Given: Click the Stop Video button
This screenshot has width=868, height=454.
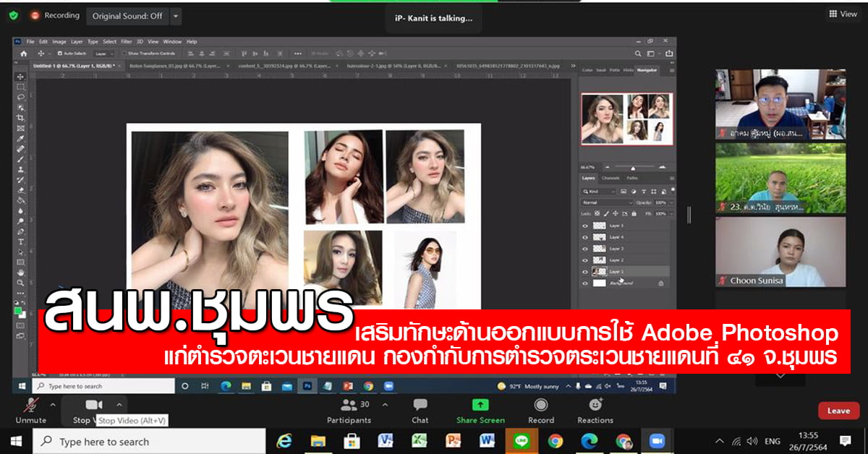Looking at the screenshot, I should [93, 411].
